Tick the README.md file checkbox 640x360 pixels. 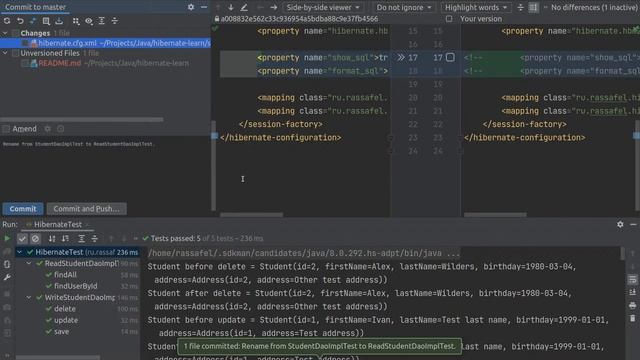[x=25, y=63]
